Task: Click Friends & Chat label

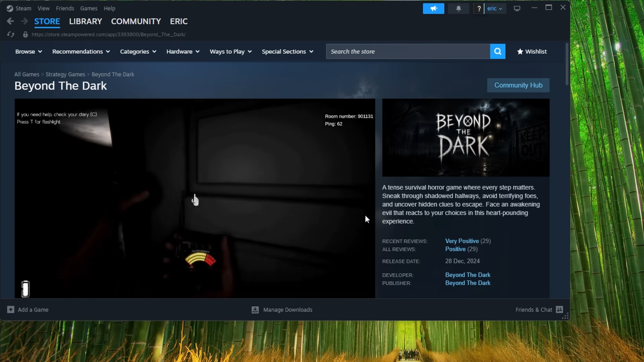Action: [534, 310]
